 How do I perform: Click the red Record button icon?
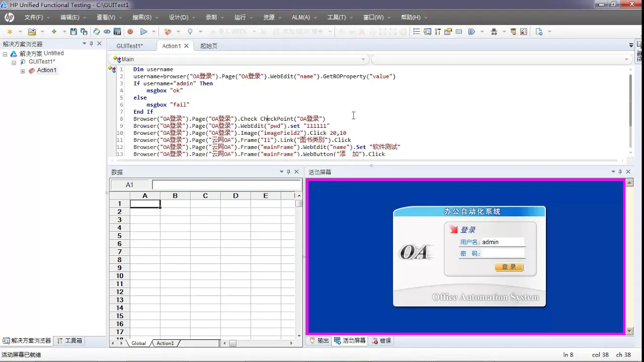[x=130, y=32]
